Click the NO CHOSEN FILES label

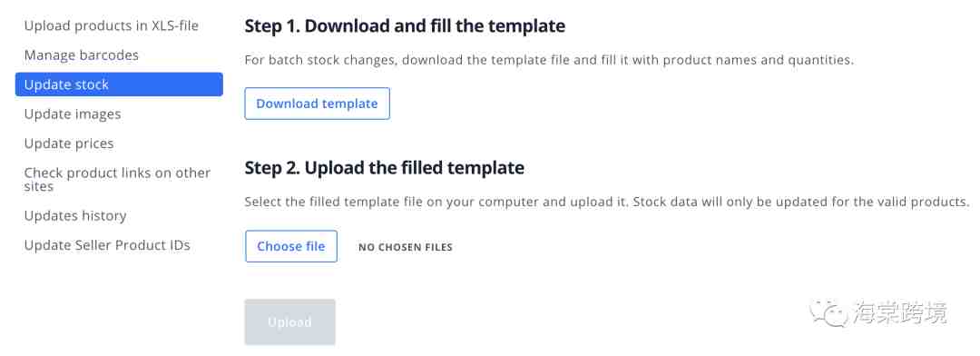(x=406, y=247)
